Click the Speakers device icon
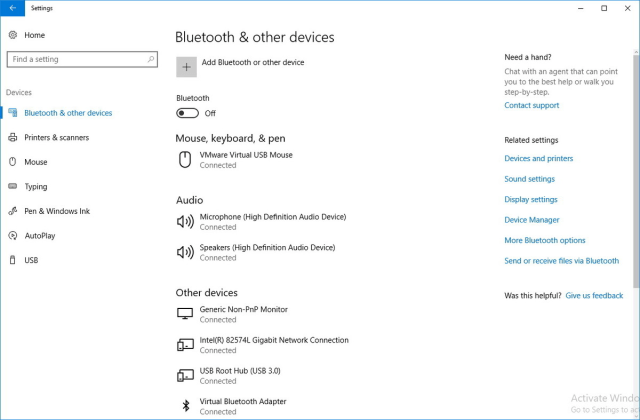Viewport: 640px width, 420px height. point(185,252)
